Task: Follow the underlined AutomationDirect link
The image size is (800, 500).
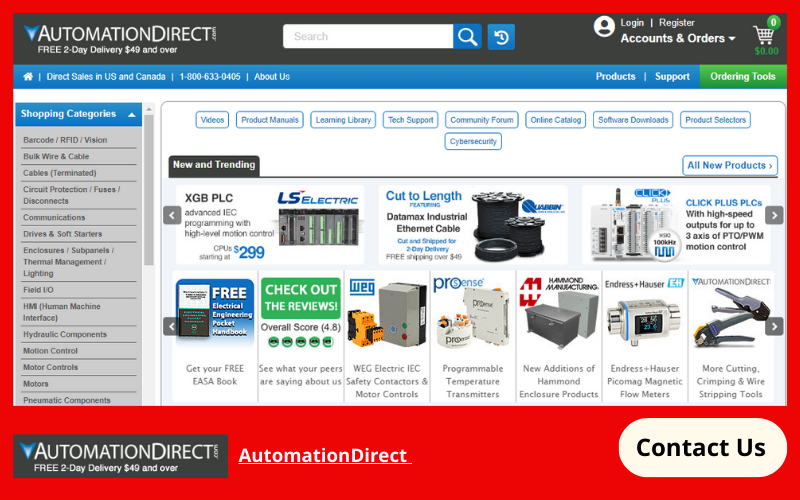Action: [x=324, y=455]
